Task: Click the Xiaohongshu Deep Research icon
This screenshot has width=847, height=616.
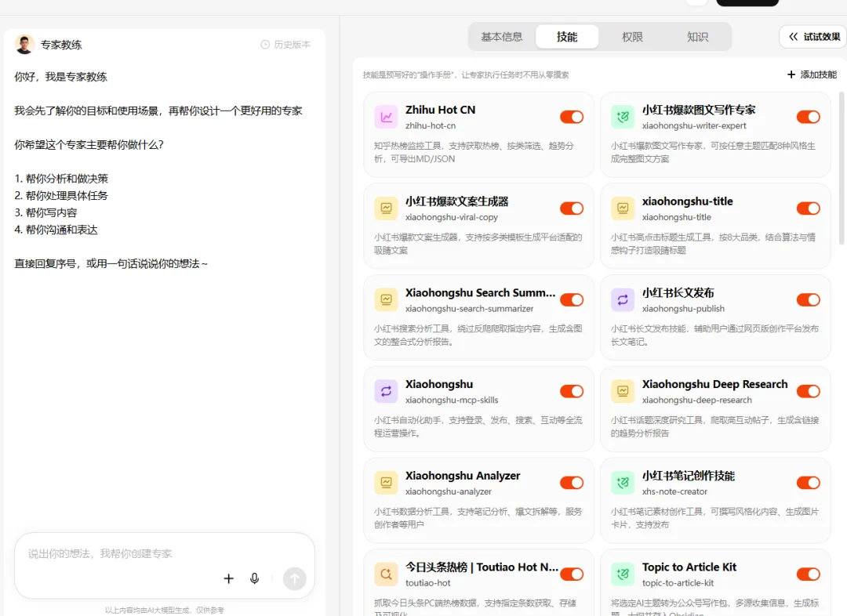Action: [622, 391]
